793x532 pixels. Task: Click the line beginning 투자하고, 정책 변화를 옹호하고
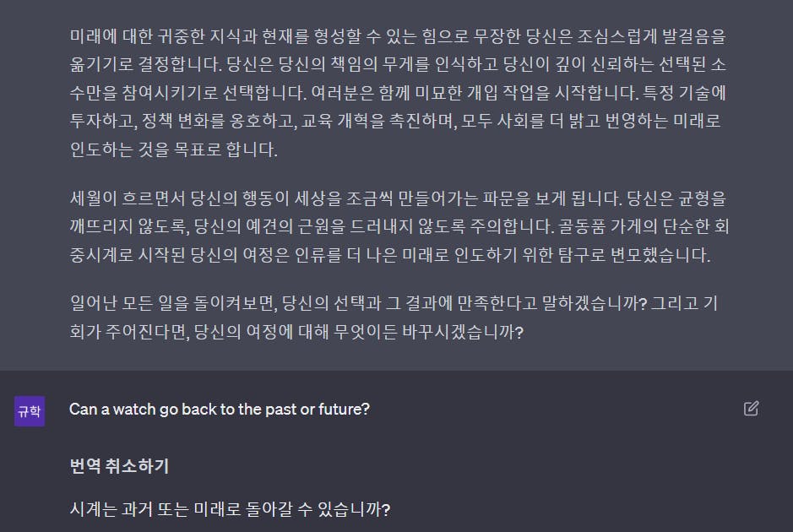point(395,121)
